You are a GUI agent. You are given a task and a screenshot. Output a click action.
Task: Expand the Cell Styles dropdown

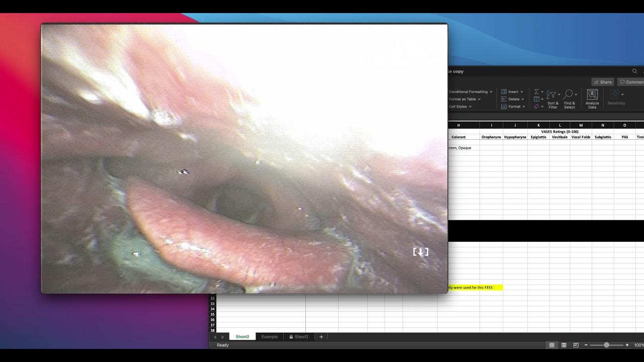coord(470,107)
